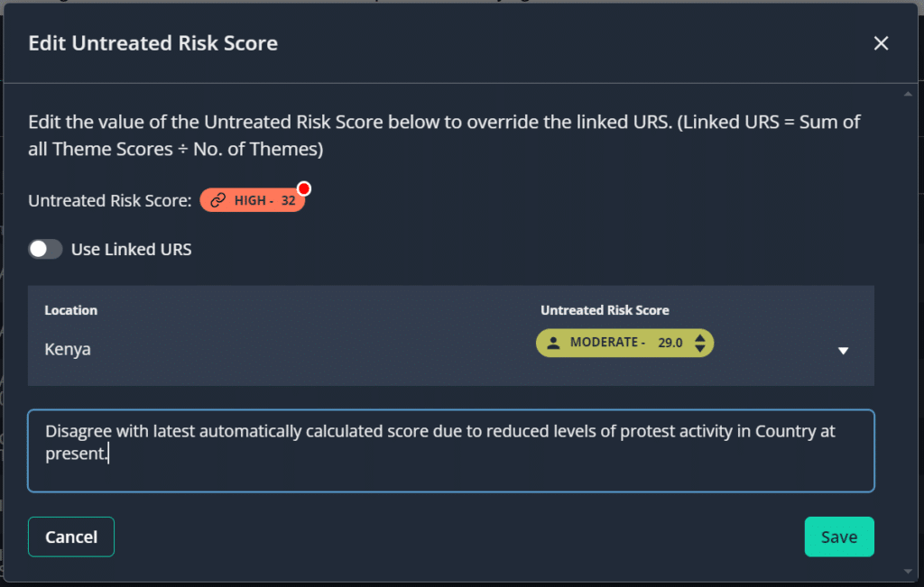Screen dimensions: 924x587
Task: Click the red notification dot on HIGH badge
Action: point(304,188)
